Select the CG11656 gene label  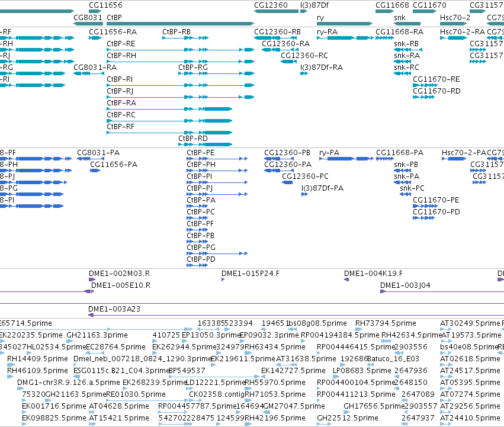point(106,5)
